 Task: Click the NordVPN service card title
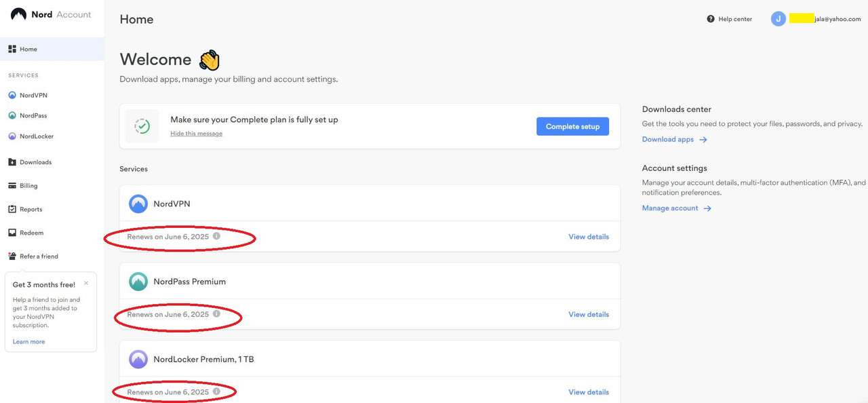(x=172, y=204)
